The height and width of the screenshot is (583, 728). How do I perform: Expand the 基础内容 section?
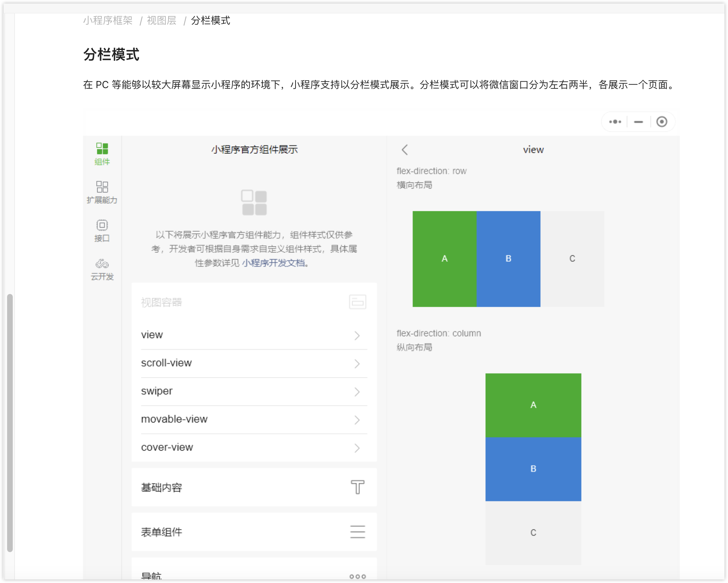click(x=254, y=487)
